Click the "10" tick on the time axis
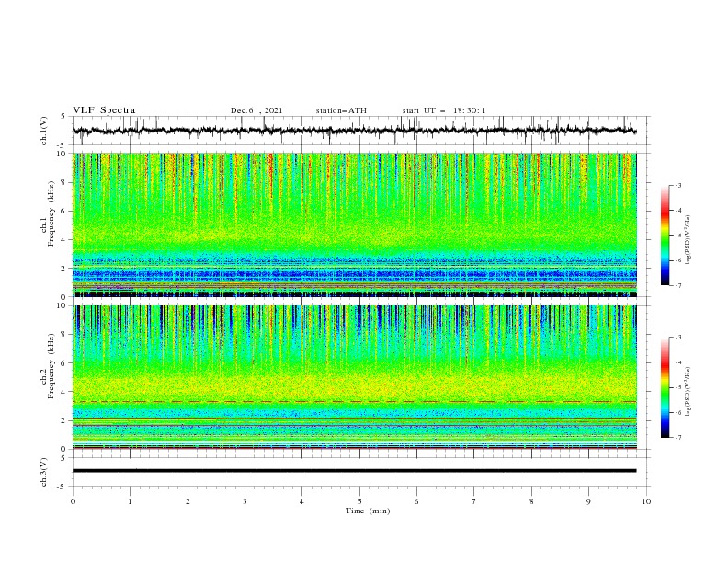728x563 pixels. (x=646, y=501)
